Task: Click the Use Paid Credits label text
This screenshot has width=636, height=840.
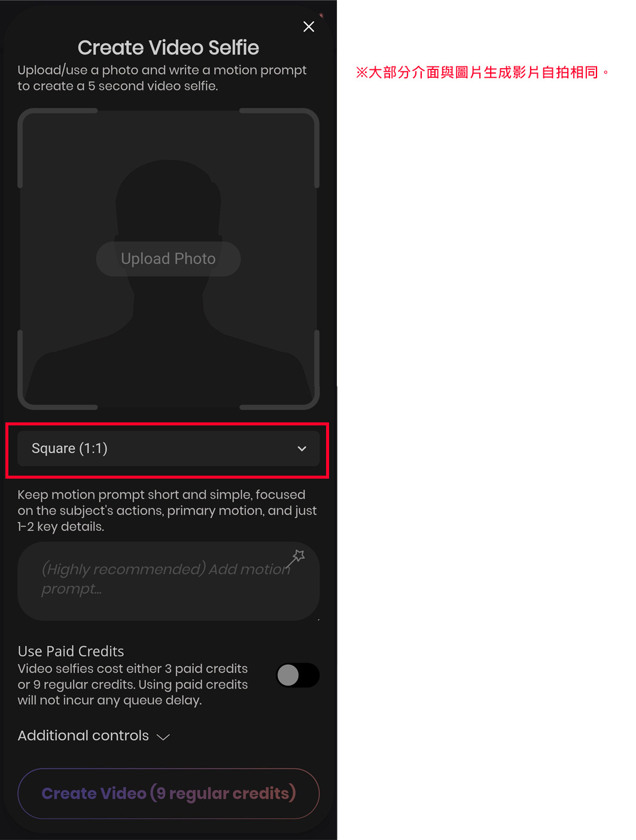Action: (71, 651)
